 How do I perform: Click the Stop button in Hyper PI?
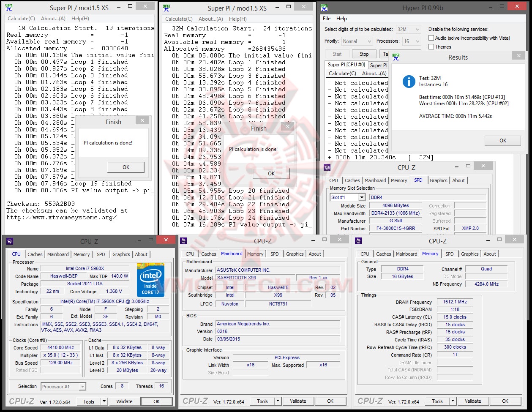pos(364,54)
